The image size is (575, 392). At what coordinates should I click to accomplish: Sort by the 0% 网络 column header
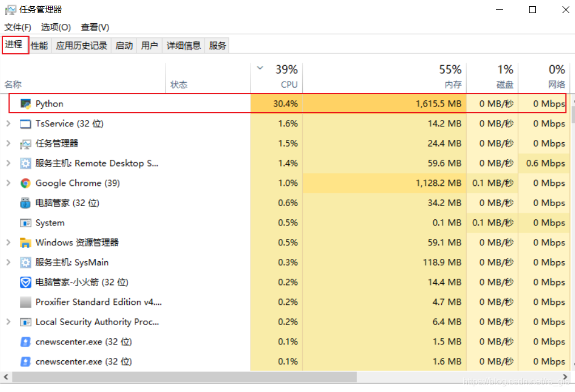pyautogui.click(x=544, y=78)
